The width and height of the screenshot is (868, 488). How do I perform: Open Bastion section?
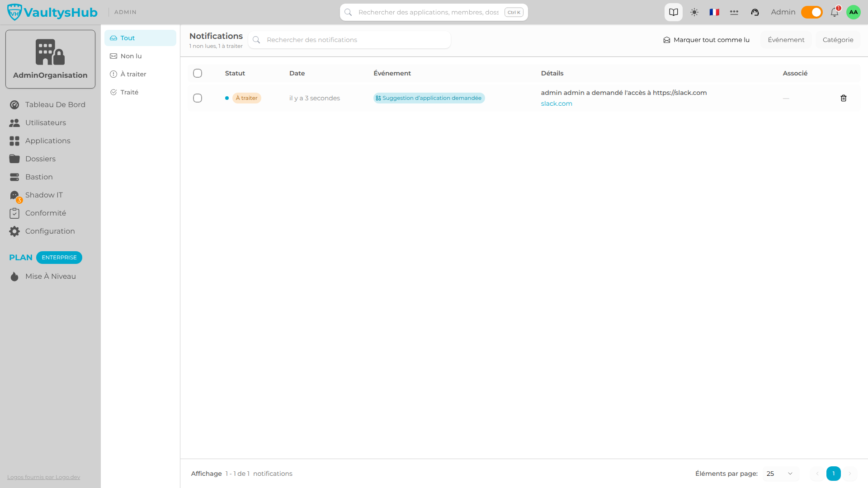50,177
